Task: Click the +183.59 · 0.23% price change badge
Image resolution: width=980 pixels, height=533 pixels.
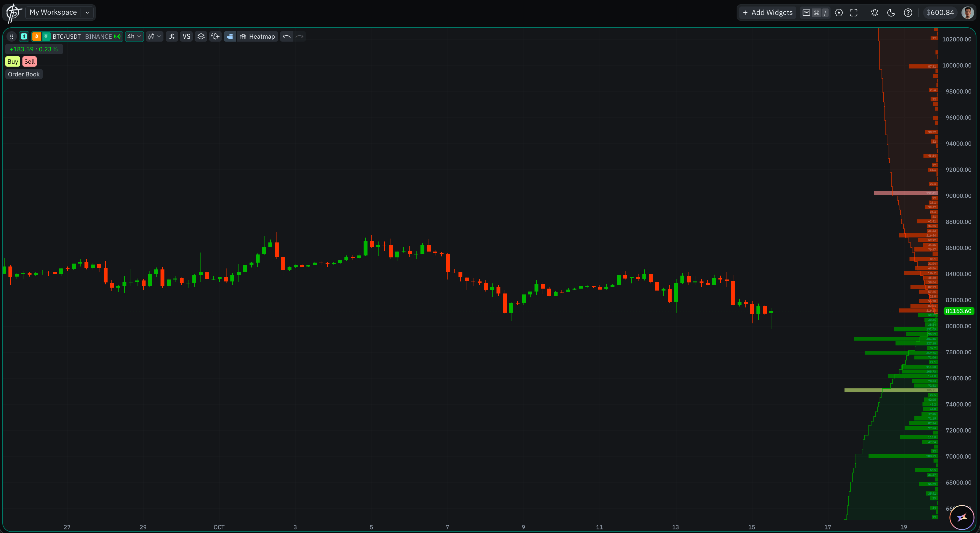Action: tap(34, 49)
